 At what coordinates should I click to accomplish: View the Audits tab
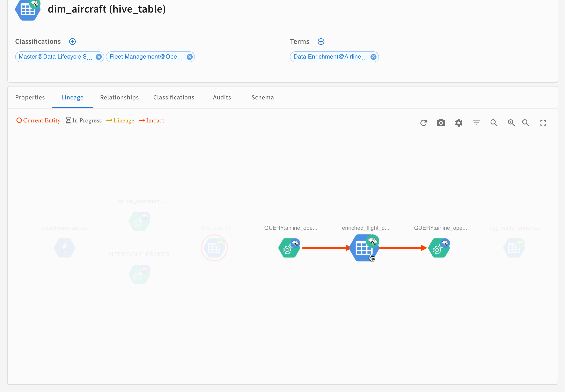click(222, 98)
